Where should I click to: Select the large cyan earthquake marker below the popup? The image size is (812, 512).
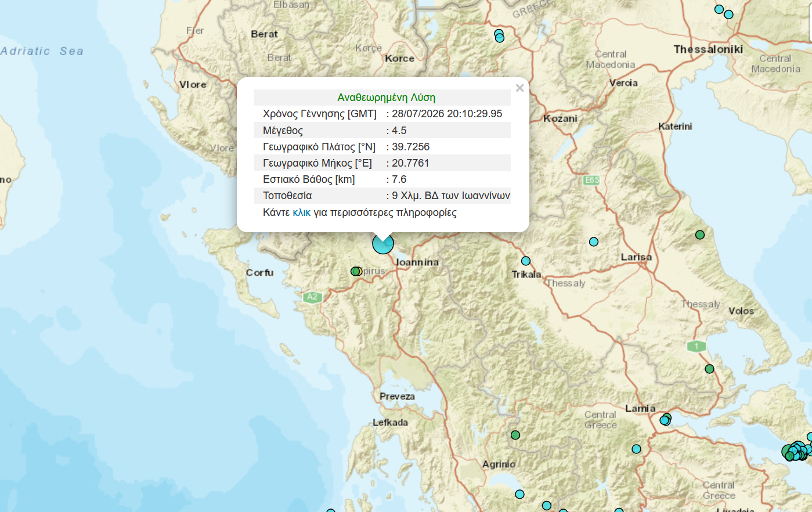[383, 243]
